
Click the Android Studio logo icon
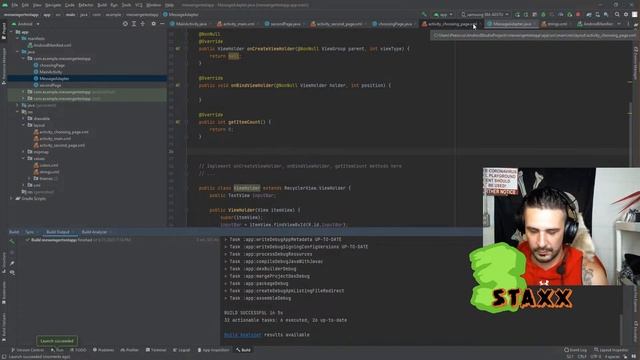(5, 5)
